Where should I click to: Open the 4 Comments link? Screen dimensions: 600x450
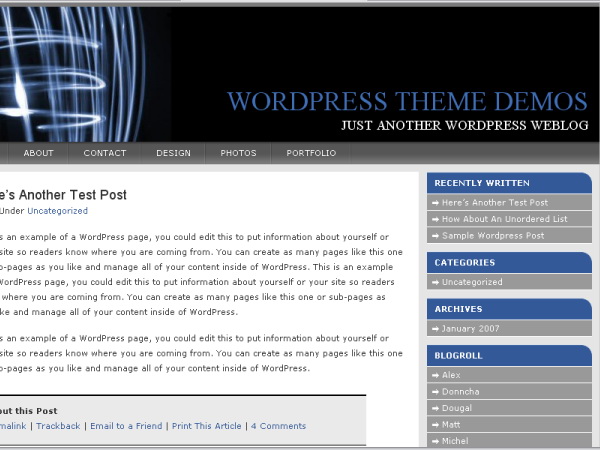[x=278, y=426]
